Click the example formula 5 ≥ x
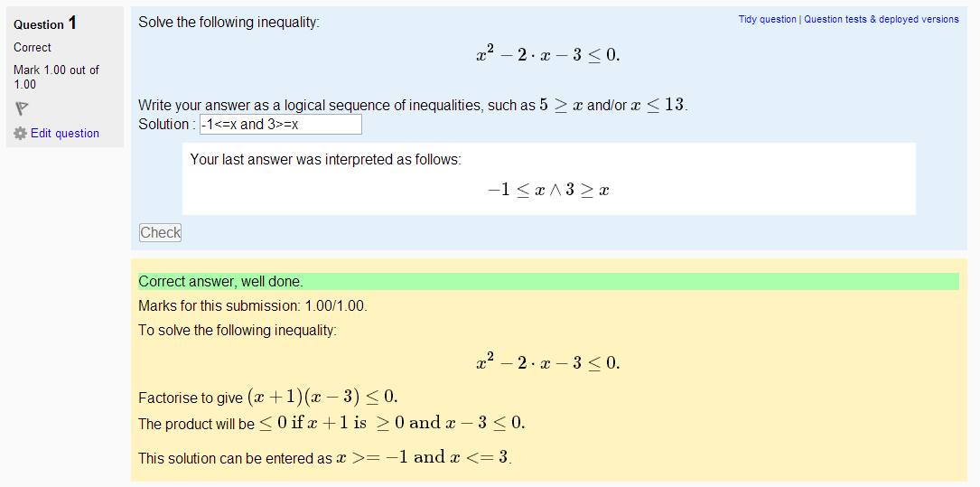980x487 pixels. click(x=561, y=105)
